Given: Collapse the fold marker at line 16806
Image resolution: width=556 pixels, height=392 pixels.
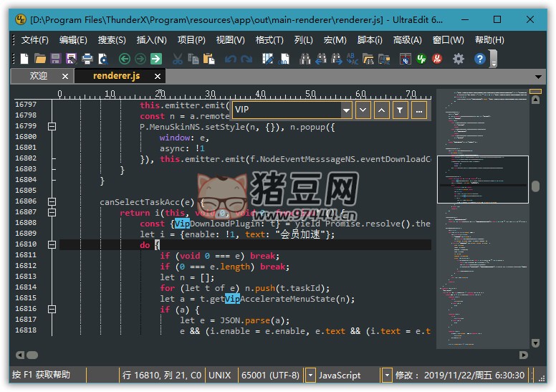Looking at the screenshot, I should pos(51,201).
